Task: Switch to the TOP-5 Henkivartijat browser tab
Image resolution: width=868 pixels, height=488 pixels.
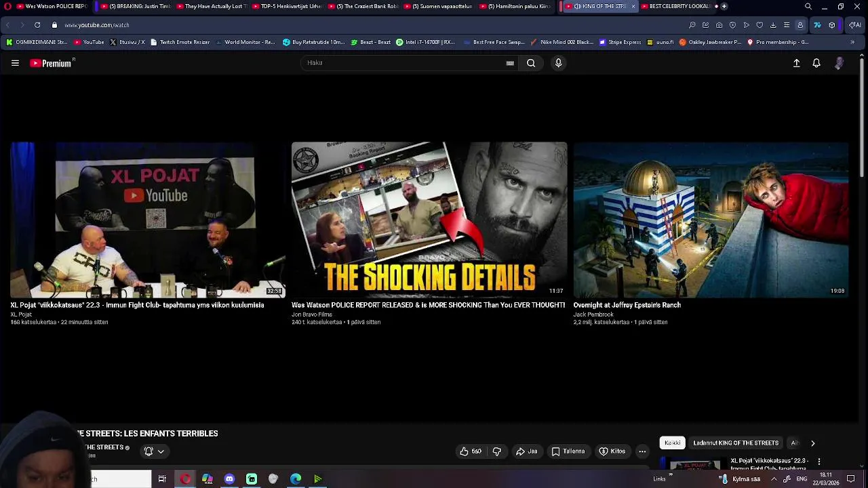Action: click(x=286, y=6)
